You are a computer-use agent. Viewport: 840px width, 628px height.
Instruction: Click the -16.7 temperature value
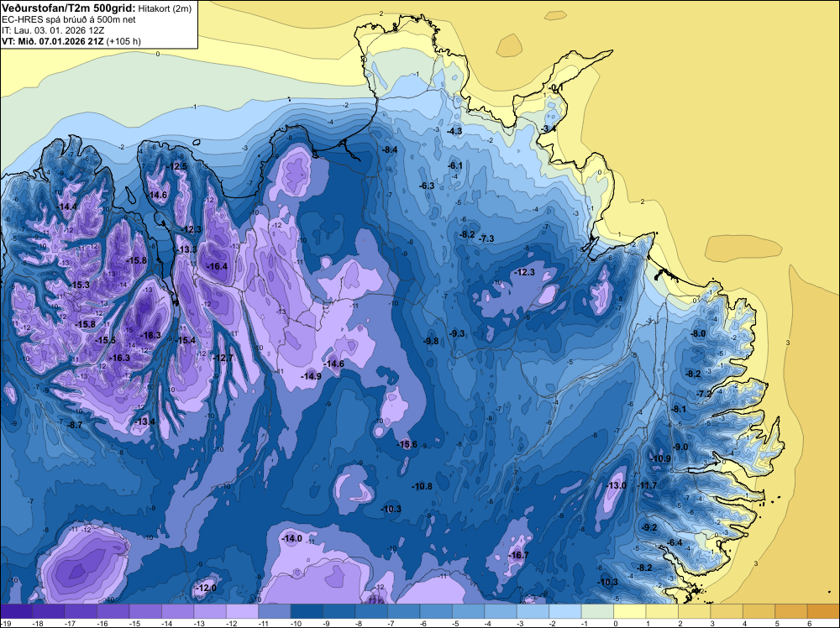point(518,555)
